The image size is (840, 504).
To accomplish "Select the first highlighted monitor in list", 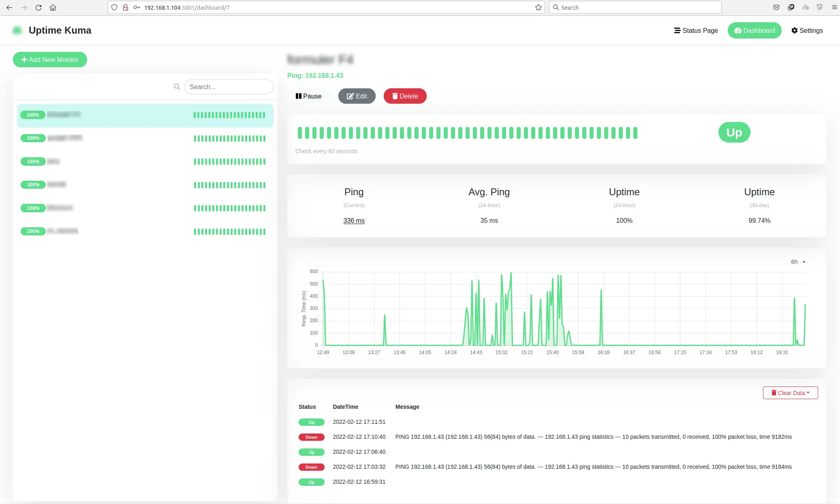I will click(145, 115).
